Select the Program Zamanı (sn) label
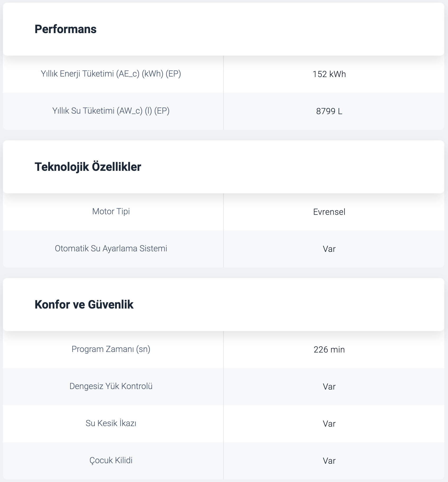This screenshot has width=448, height=482. click(111, 349)
